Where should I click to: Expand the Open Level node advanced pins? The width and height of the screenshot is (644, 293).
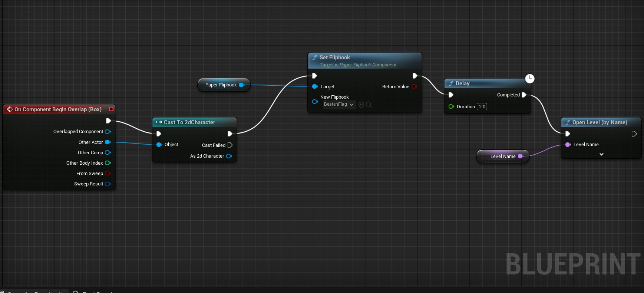click(x=601, y=154)
